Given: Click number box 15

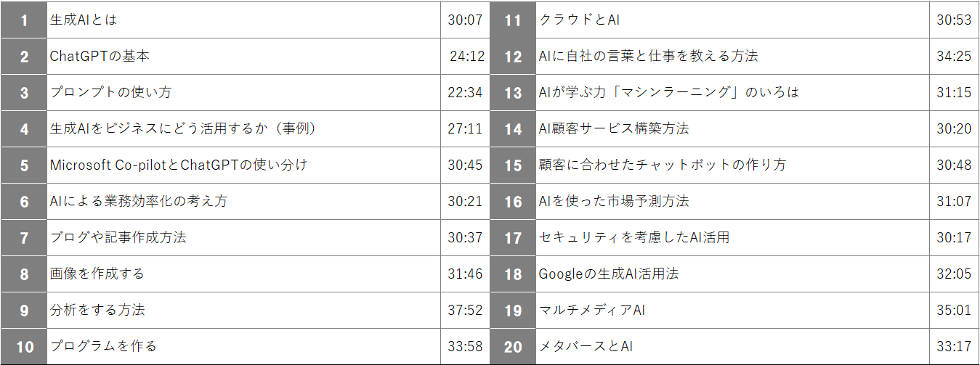Looking at the screenshot, I should click(x=513, y=165).
